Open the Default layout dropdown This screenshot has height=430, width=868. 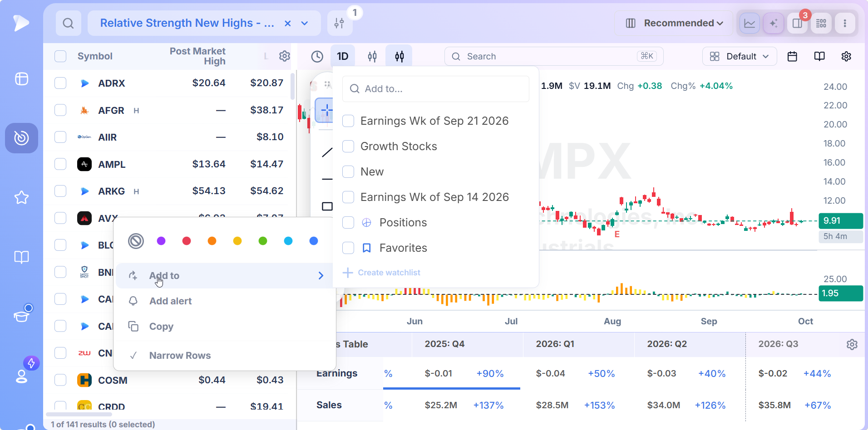pos(740,56)
